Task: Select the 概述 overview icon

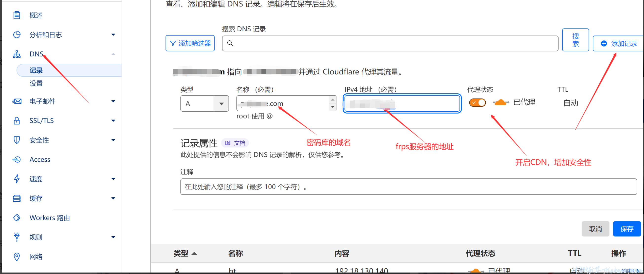Action: [17, 15]
